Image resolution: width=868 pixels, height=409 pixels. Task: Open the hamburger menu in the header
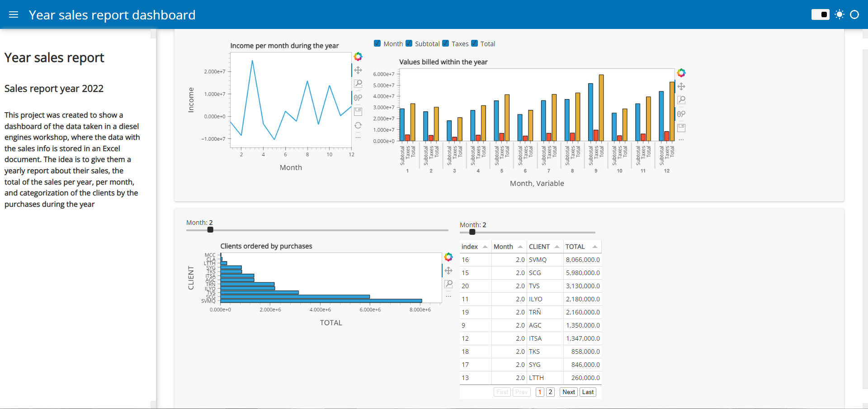(x=14, y=14)
